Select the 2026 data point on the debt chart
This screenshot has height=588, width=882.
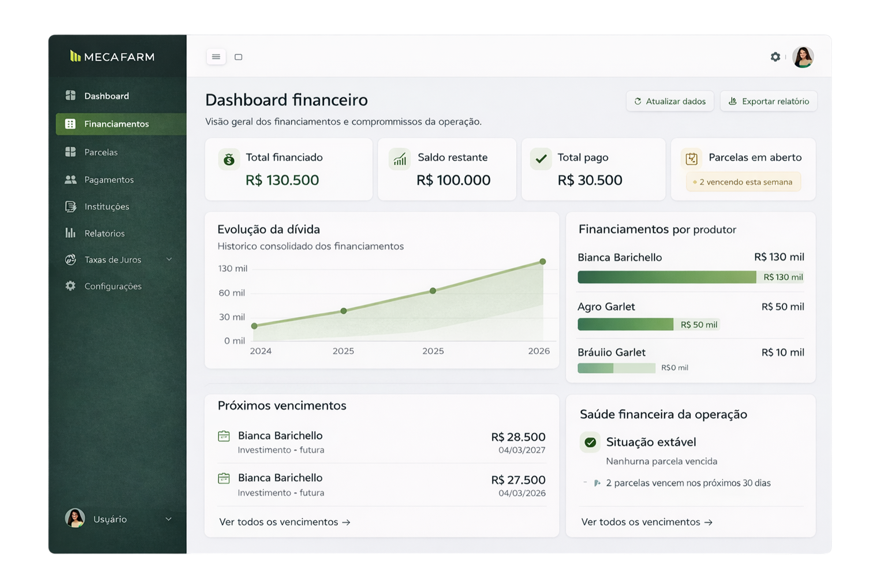(x=543, y=262)
